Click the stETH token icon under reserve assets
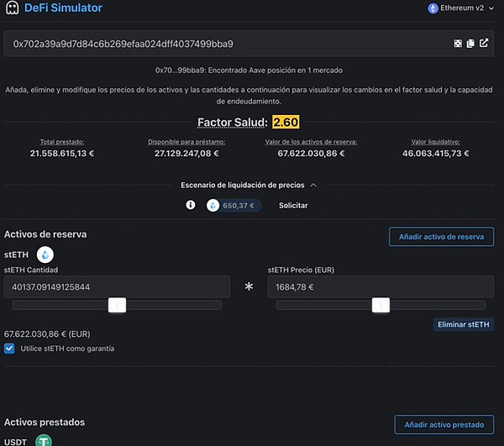The width and height of the screenshot is (504, 446). [45, 253]
